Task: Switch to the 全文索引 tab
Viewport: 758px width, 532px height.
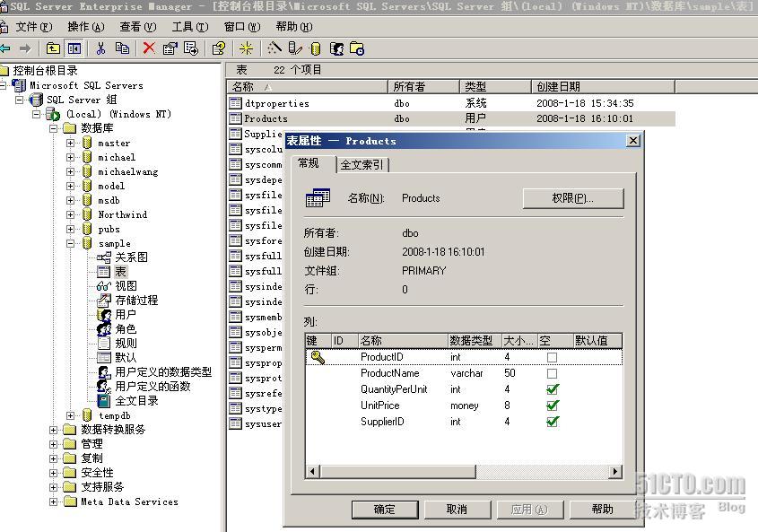Action: click(x=362, y=165)
